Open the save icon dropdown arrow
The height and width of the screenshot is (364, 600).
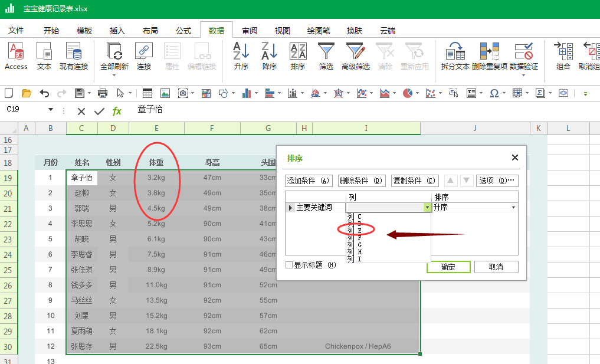[89, 93]
